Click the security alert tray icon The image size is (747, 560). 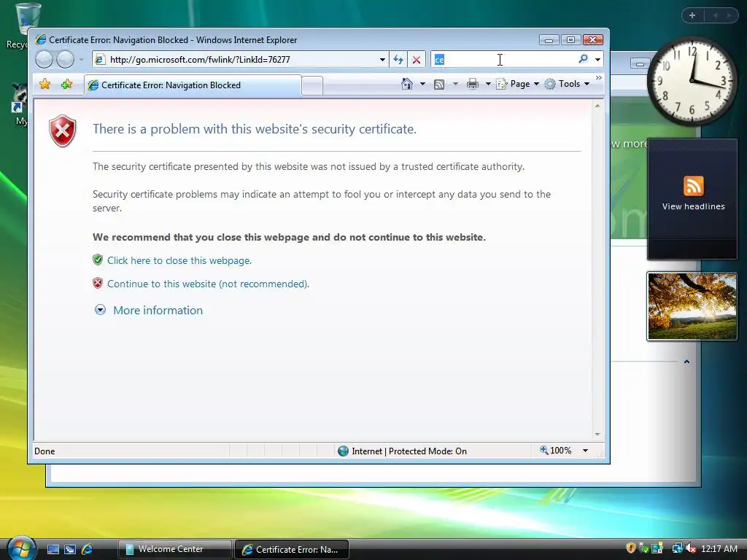tap(631, 548)
